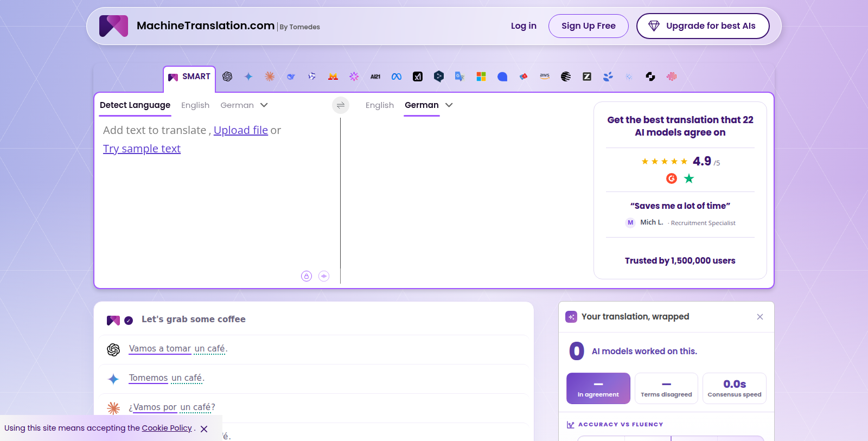
Task: Open the SMART tab
Action: click(x=189, y=77)
